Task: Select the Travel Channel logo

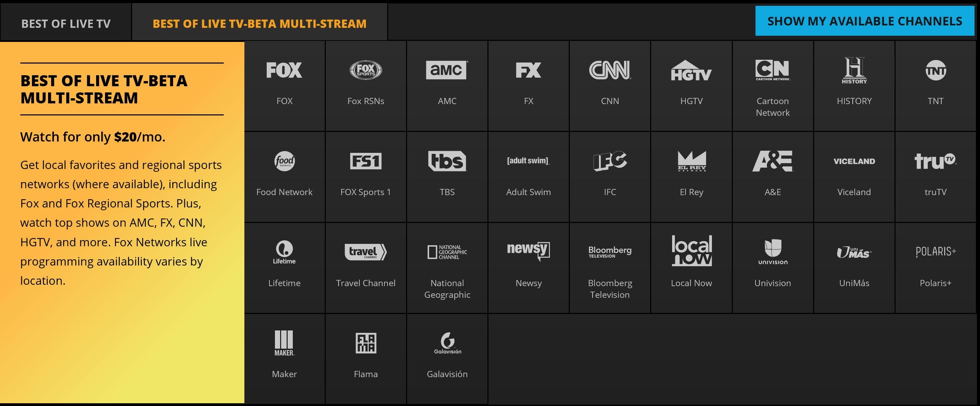Action: [365, 252]
